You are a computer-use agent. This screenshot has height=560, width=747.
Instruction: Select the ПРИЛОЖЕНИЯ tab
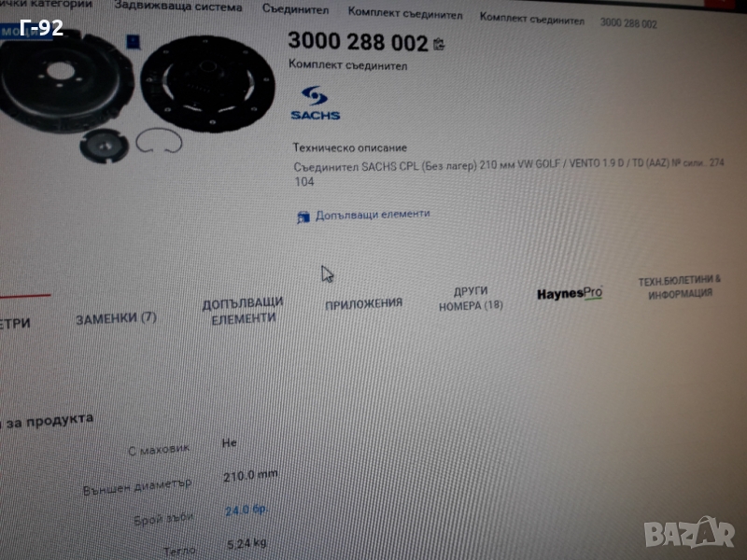[x=363, y=303]
